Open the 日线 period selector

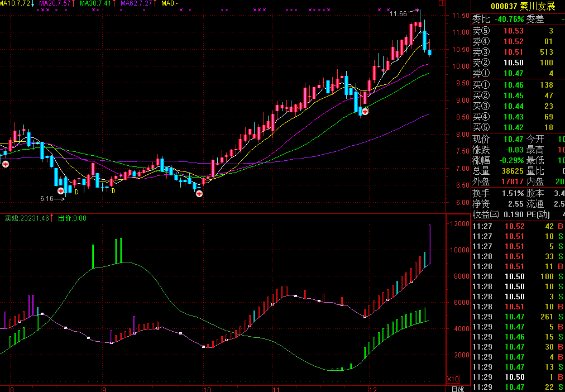pyautogui.click(x=457, y=389)
